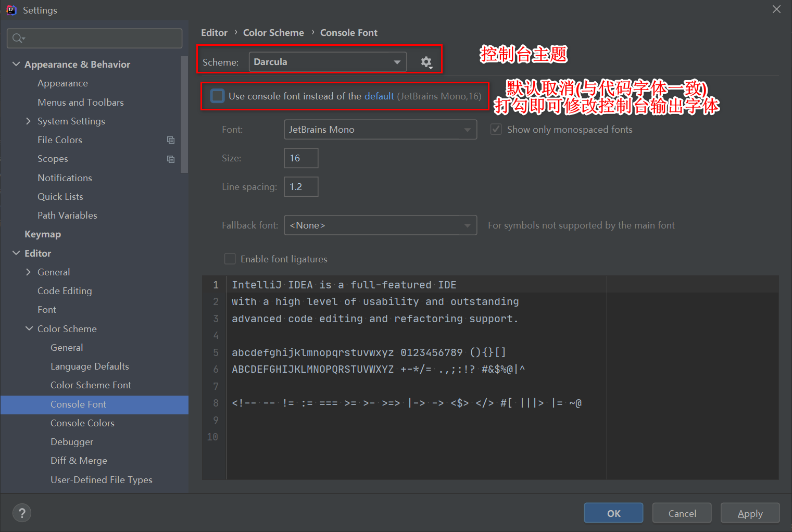The image size is (792, 532).
Task: Click the copy icon beside Scopes
Action: click(171, 159)
